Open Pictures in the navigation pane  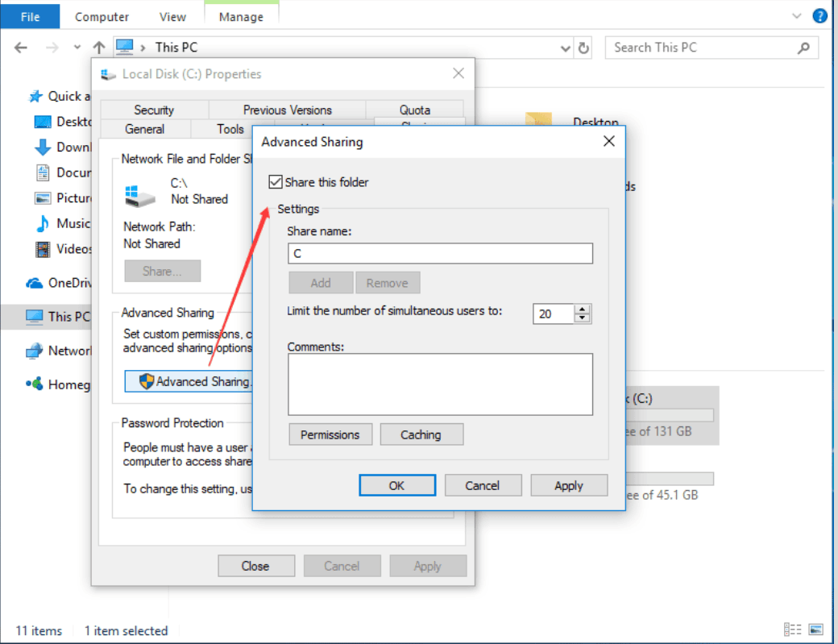63,198
